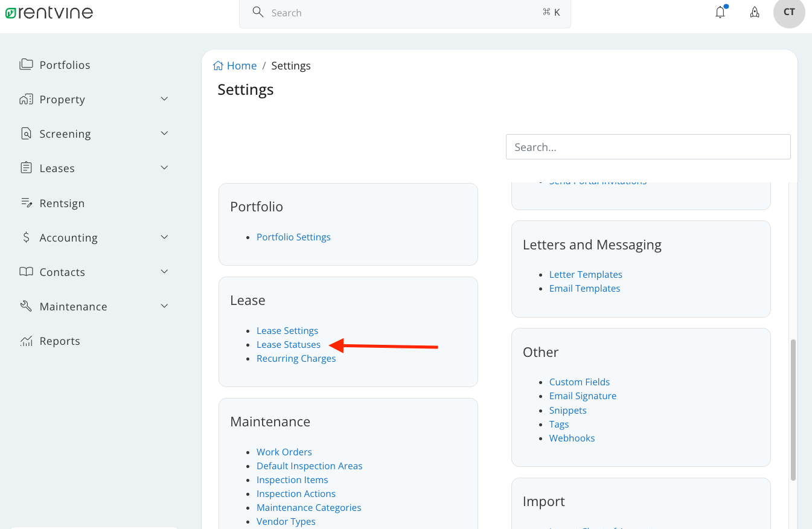
Task: Open Contacts in the sidebar menu
Action: pyautogui.click(x=62, y=272)
